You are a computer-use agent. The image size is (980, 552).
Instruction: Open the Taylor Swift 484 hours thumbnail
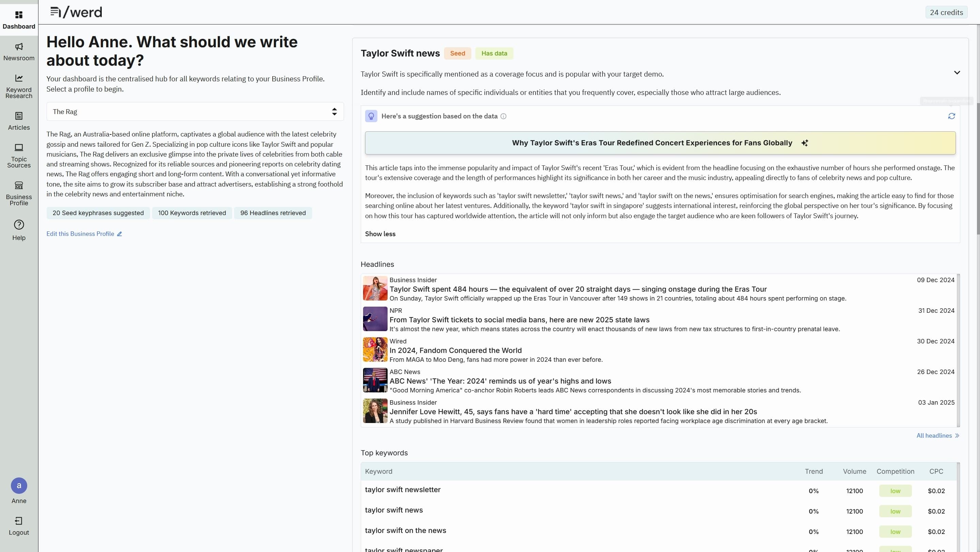click(x=375, y=288)
